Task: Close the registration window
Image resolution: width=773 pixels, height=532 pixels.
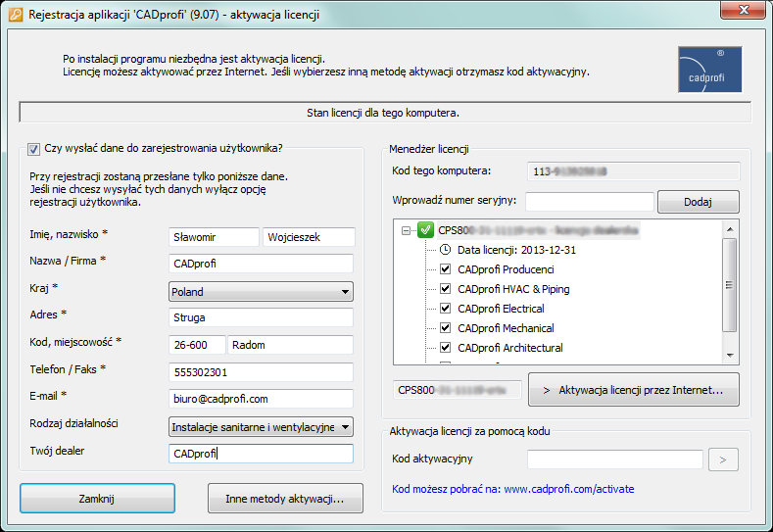Action: 744,10
